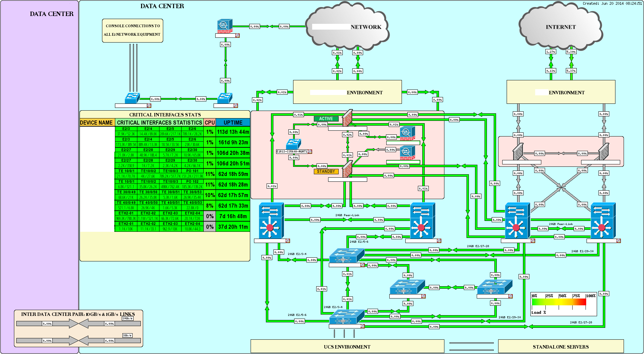Click the right switch of the middle side-by-side pair
This screenshot has height=354, width=644.
[495, 287]
